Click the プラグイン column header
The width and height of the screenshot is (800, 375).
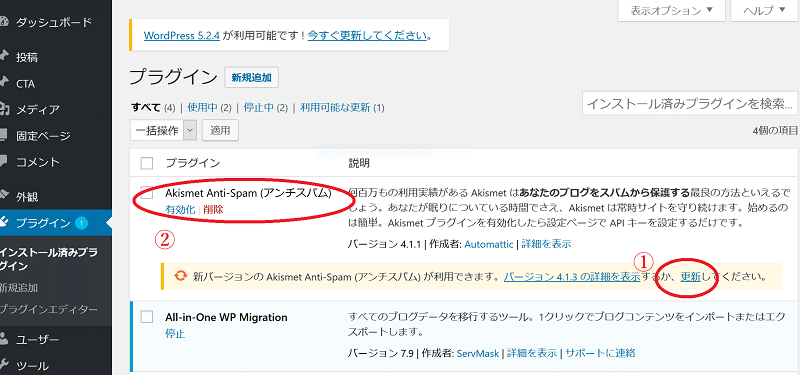point(192,163)
